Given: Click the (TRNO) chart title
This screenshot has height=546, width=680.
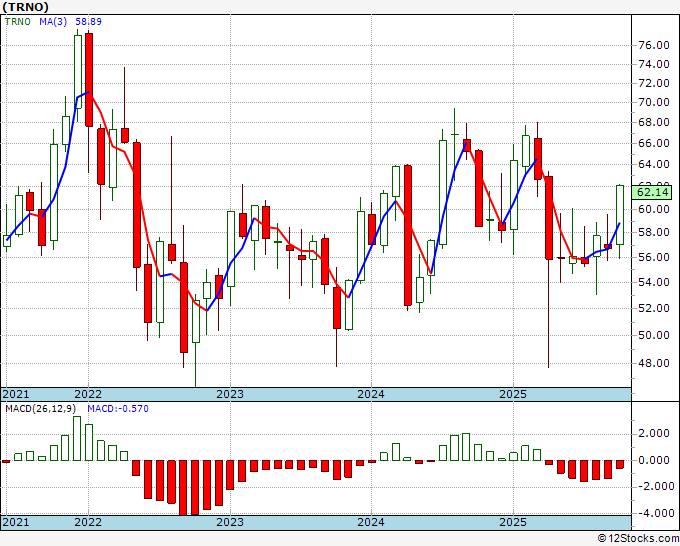Looking at the screenshot, I should (25, 7).
